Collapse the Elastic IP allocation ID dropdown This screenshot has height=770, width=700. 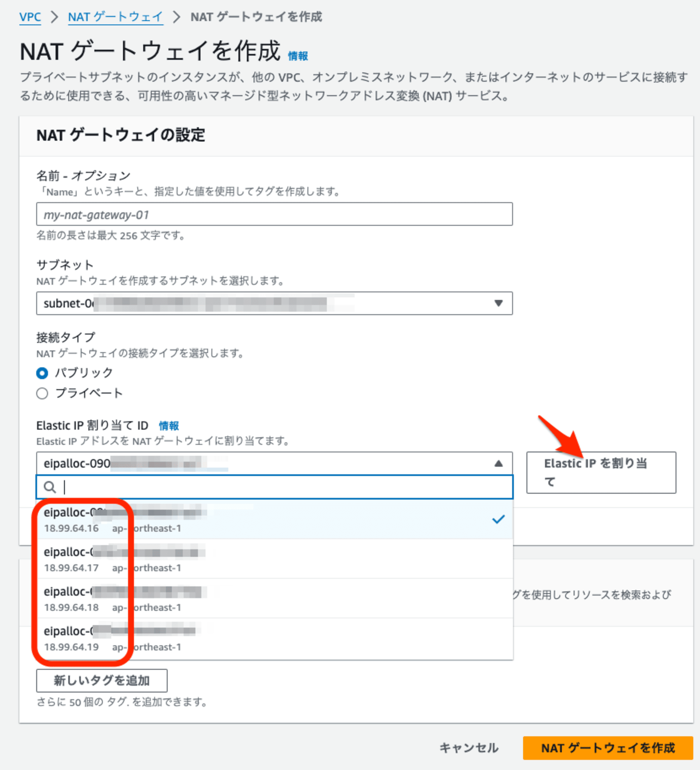click(x=274, y=463)
